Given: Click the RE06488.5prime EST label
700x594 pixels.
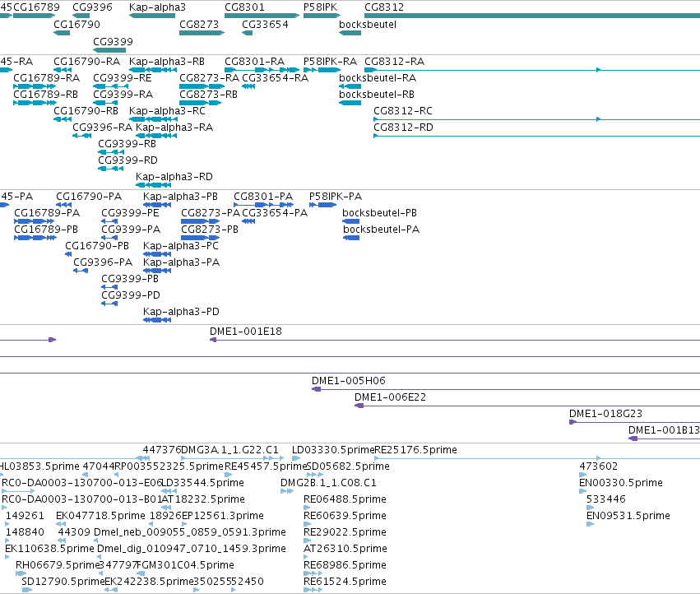Looking at the screenshot, I should tap(345, 499).
